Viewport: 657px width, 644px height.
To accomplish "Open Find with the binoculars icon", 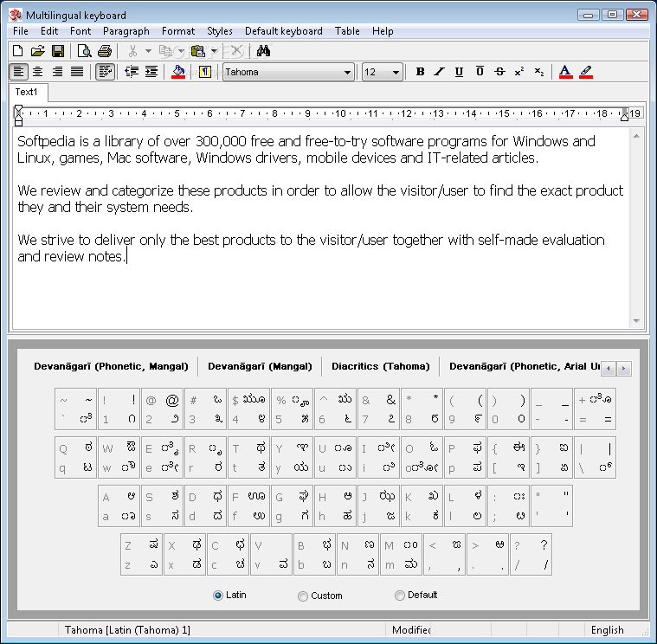I will coord(263,51).
